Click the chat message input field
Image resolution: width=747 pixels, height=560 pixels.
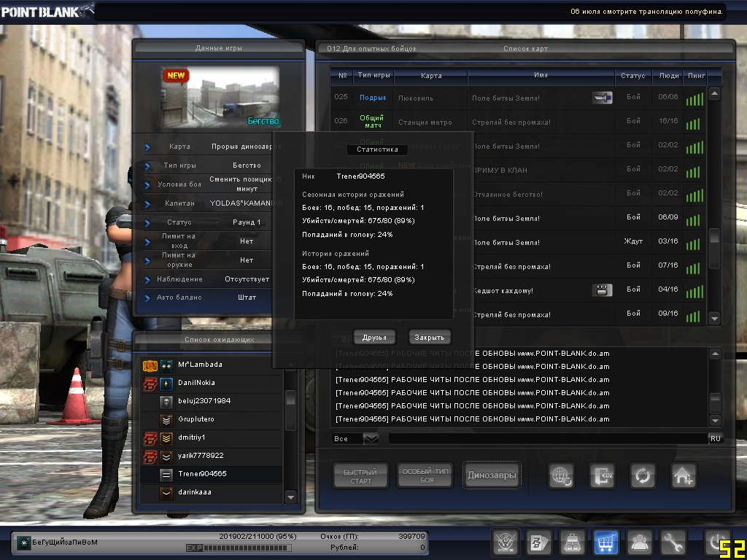click(x=548, y=438)
